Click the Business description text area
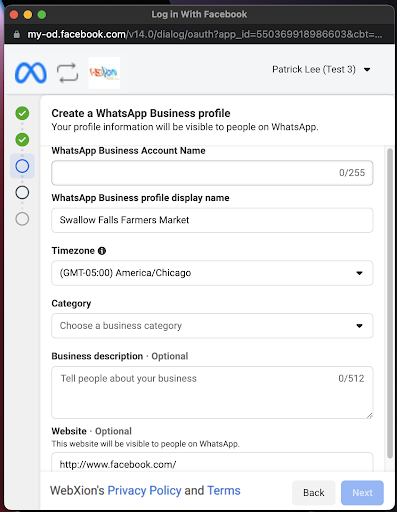 212,392
